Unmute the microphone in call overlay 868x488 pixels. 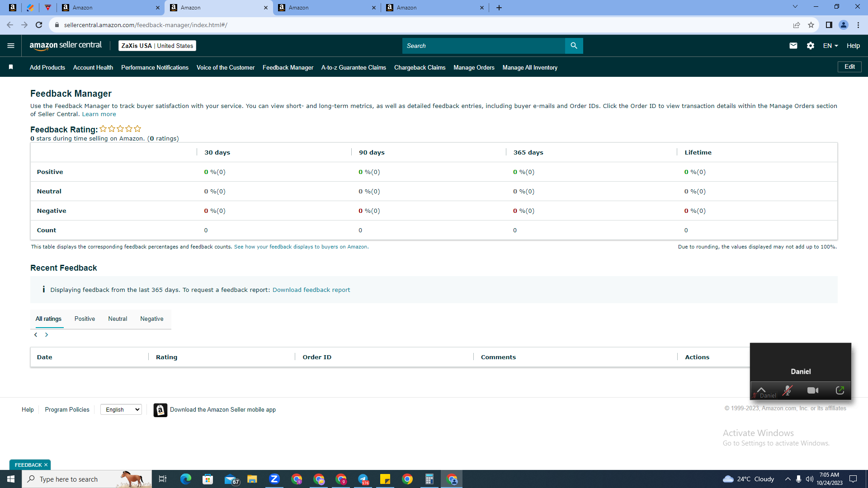point(788,390)
